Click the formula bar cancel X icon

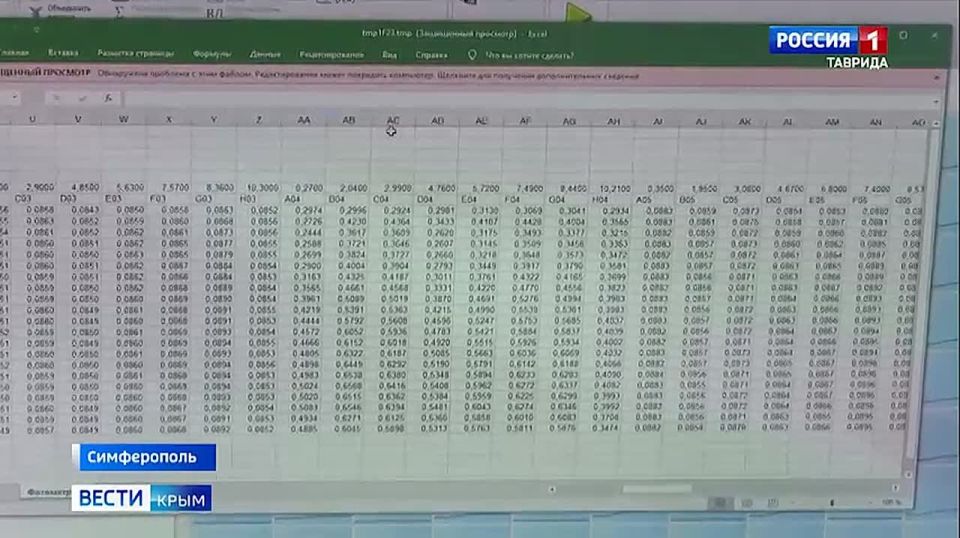(56, 98)
